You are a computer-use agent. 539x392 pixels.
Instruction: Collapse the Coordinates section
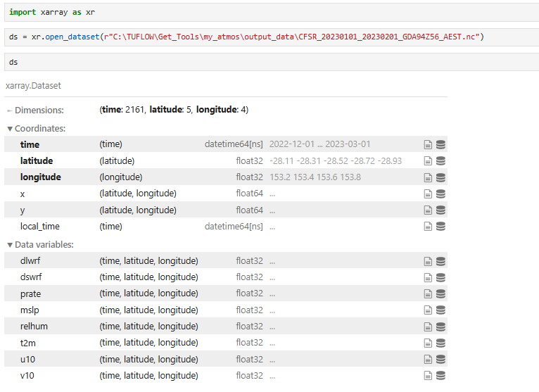tap(36, 129)
